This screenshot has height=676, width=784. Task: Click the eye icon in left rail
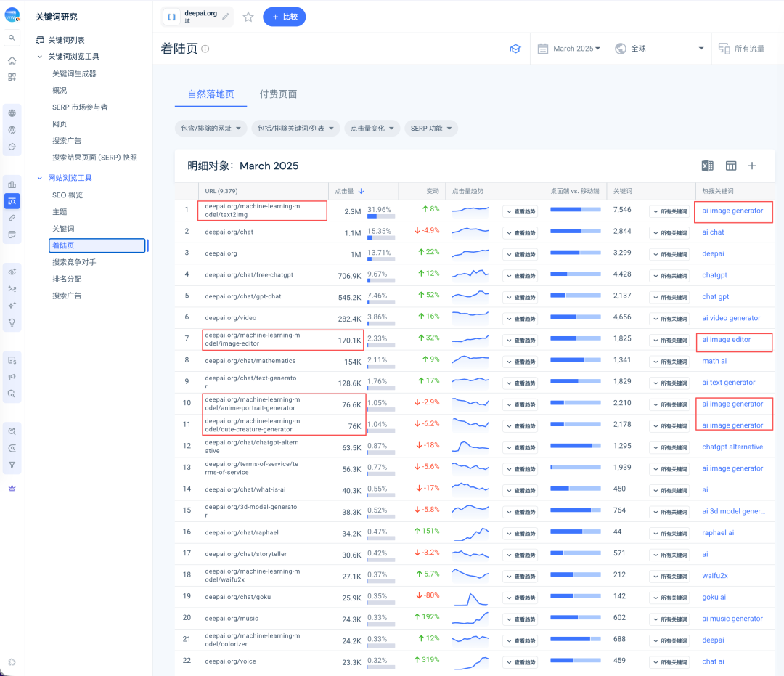click(12, 272)
